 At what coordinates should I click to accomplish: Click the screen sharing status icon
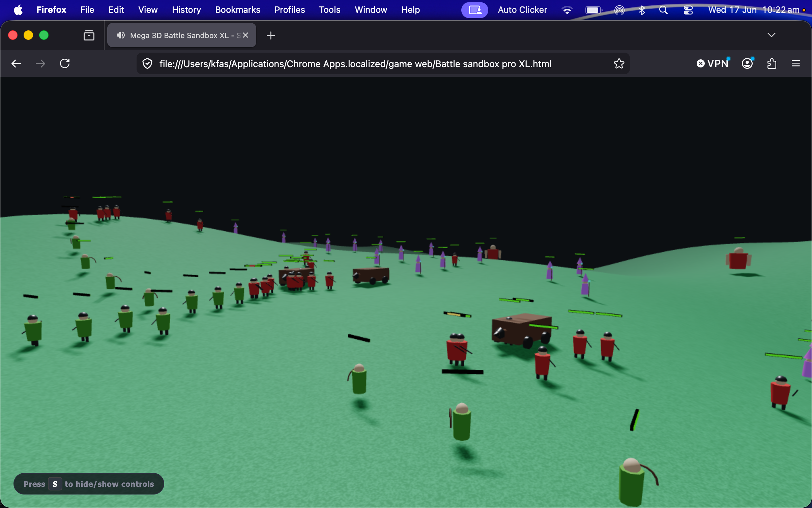point(474,10)
